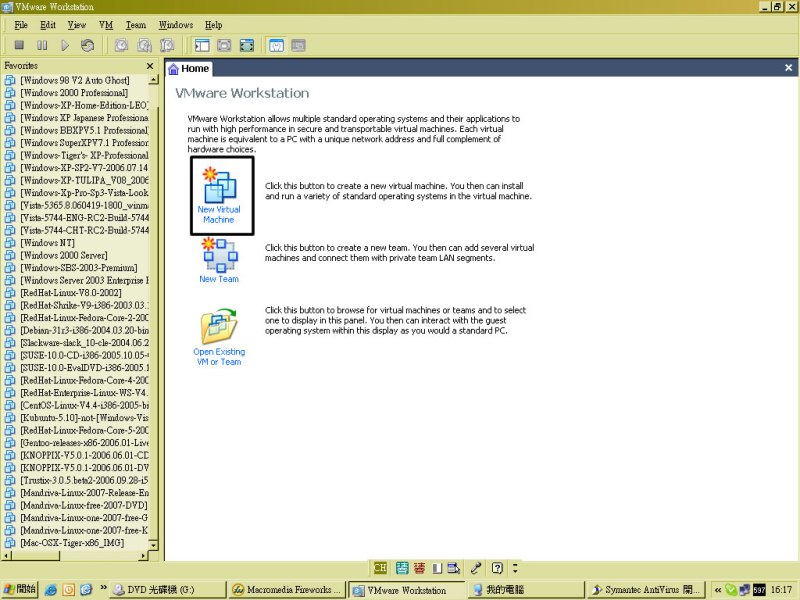Click the language bar microphone icon
This screenshot has width=800, height=600.
(476, 568)
